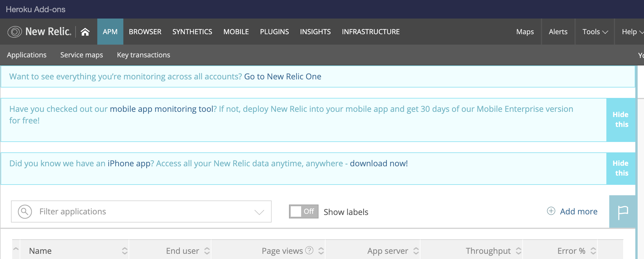Follow the Go to New Relic One link

pos(283,76)
